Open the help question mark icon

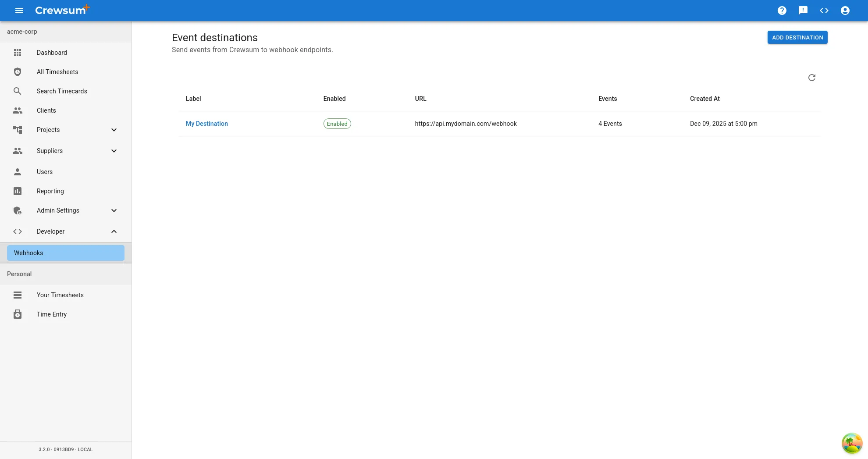click(782, 11)
